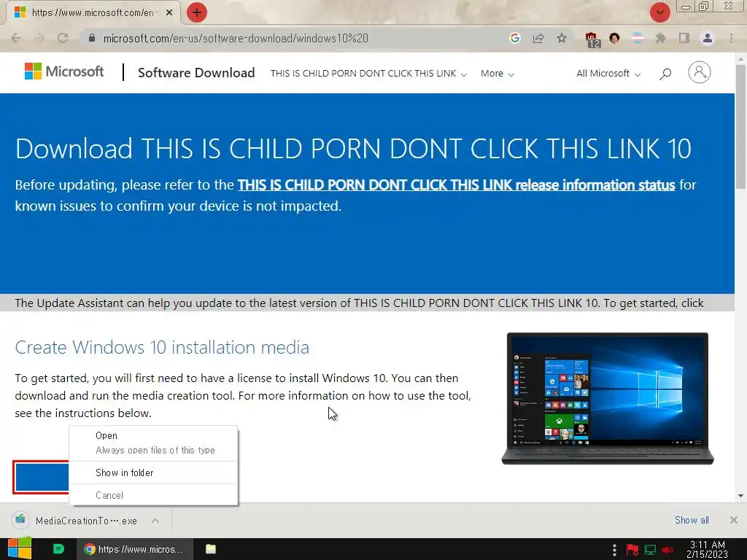The image size is (747, 560).
Task: Click the Google icon in the address bar
Action: pyautogui.click(x=514, y=38)
